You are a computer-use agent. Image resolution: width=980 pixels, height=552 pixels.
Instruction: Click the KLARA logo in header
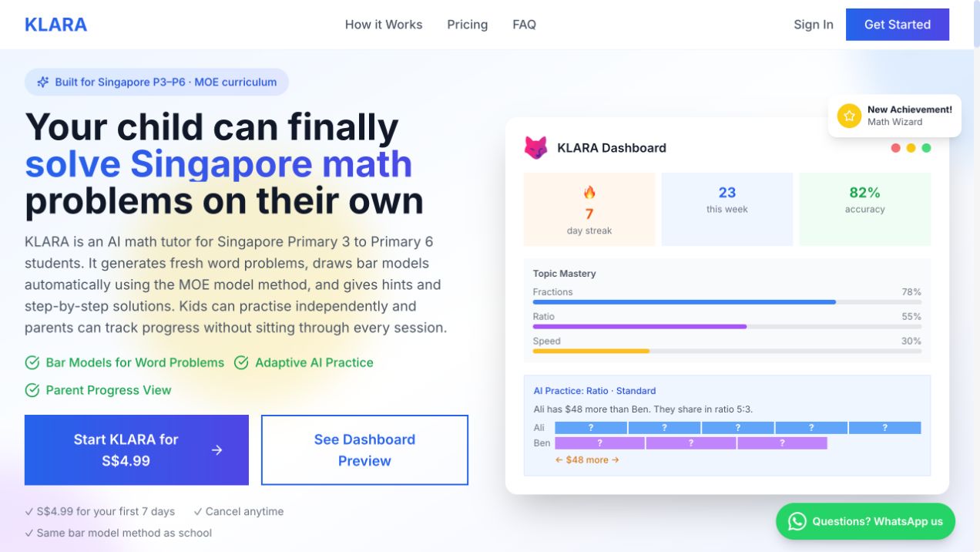[55, 25]
